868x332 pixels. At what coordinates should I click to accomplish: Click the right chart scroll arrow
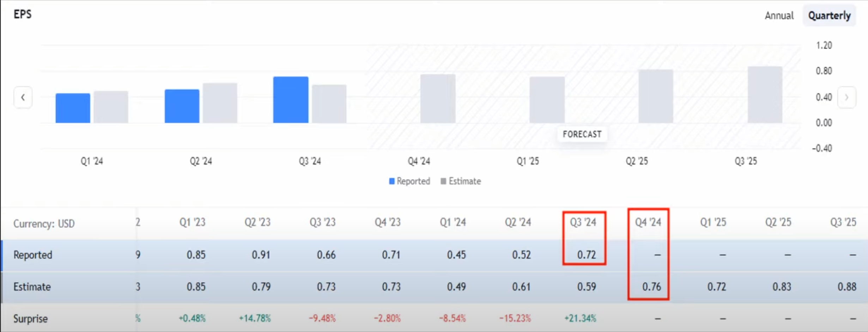[x=846, y=97]
